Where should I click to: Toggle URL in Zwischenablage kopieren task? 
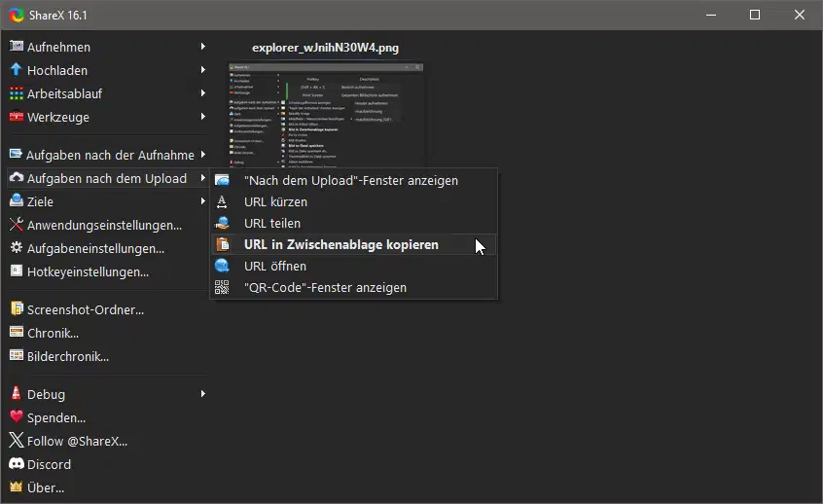click(354, 244)
